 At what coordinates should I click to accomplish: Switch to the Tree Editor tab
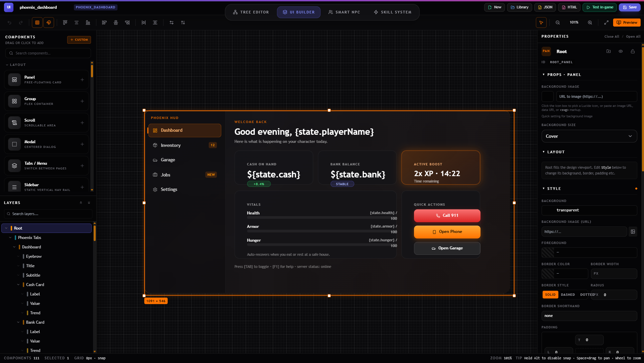point(251,12)
